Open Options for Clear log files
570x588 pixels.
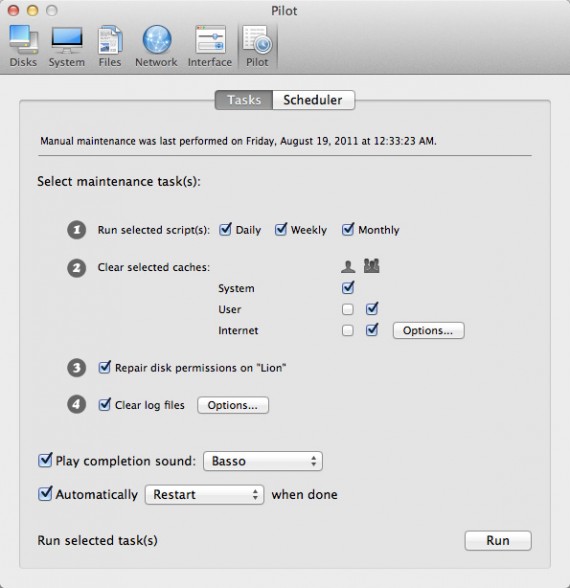(233, 405)
